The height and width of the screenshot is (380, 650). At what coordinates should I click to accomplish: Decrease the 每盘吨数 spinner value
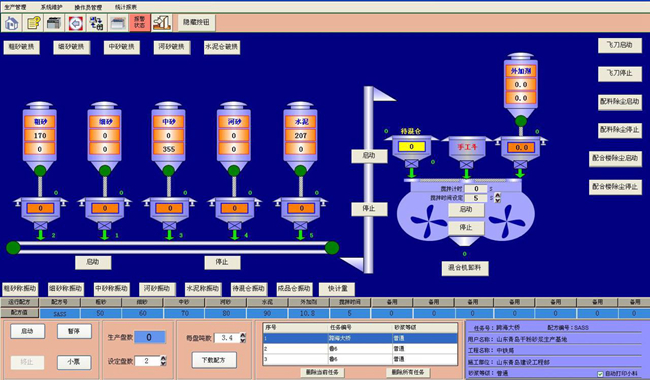(243, 340)
